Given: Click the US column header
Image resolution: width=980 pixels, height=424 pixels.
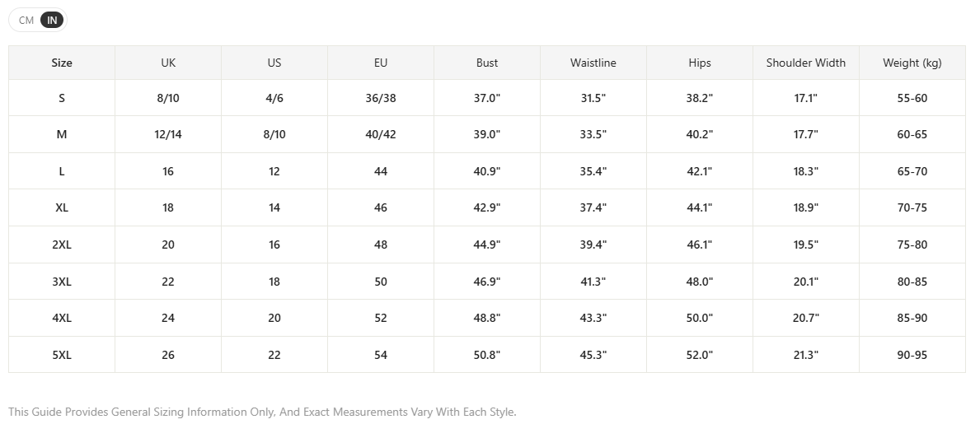Looking at the screenshot, I should 274,63.
